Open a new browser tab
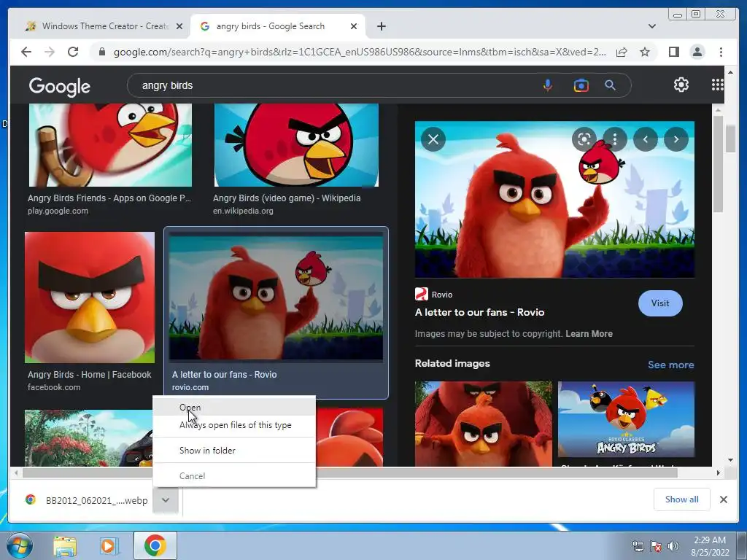 click(381, 26)
